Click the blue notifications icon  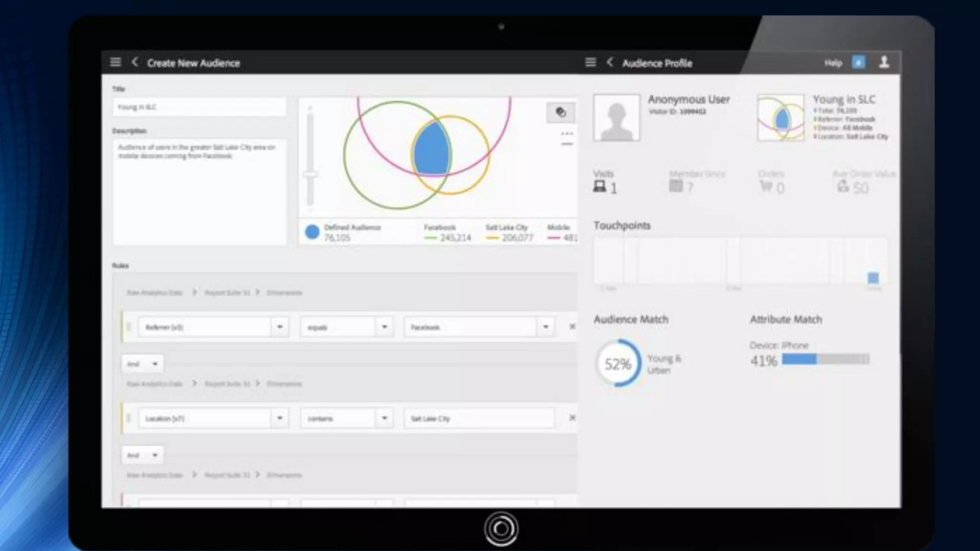(x=858, y=62)
